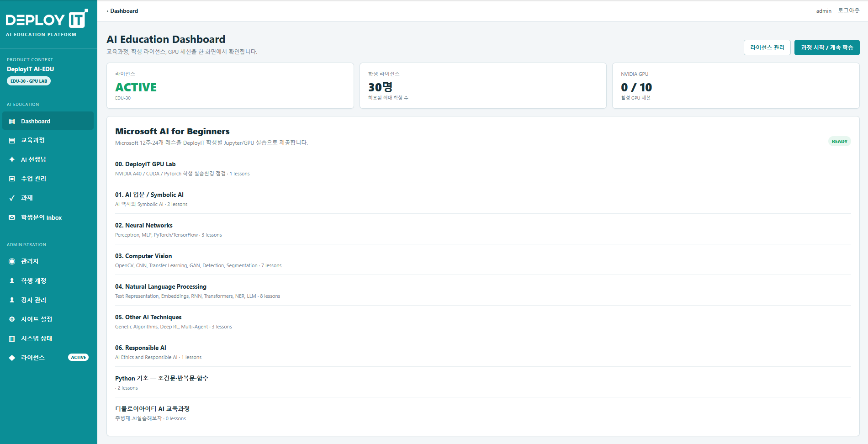Click the AI Education Dashboard title
This screenshot has width=868, height=444.
coord(166,39)
